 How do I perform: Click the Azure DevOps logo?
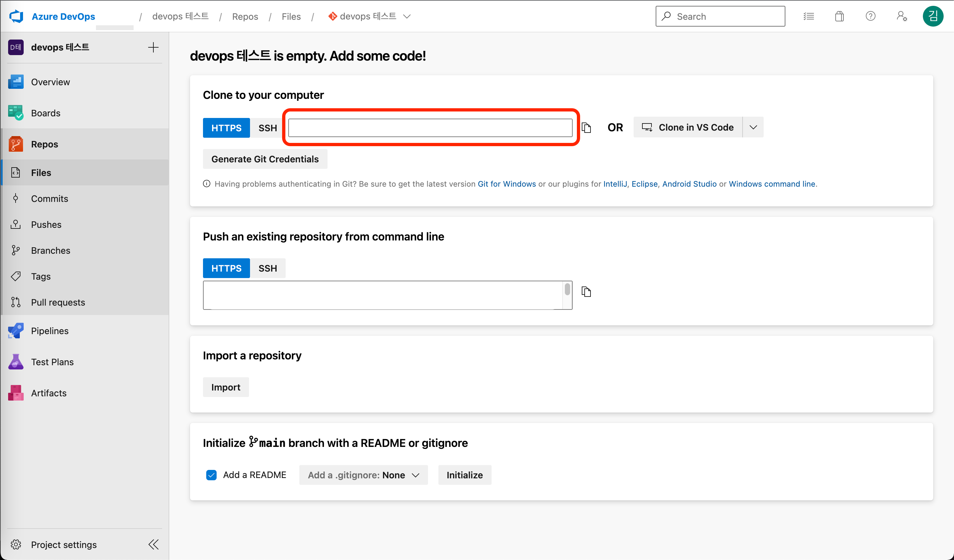[16, 16]
